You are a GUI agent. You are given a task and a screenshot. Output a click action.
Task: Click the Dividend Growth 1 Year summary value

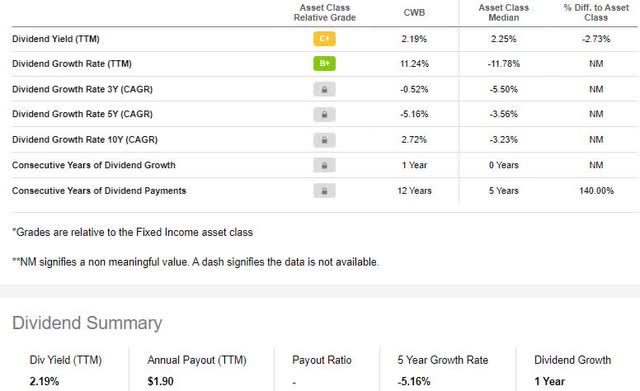click(549, 382)
